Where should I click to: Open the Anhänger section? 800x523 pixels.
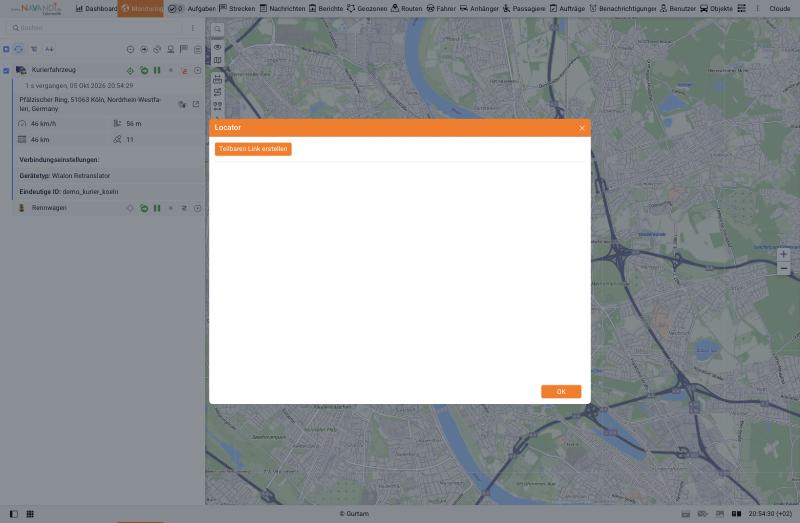pyautogui.click(x=479, y=9)
